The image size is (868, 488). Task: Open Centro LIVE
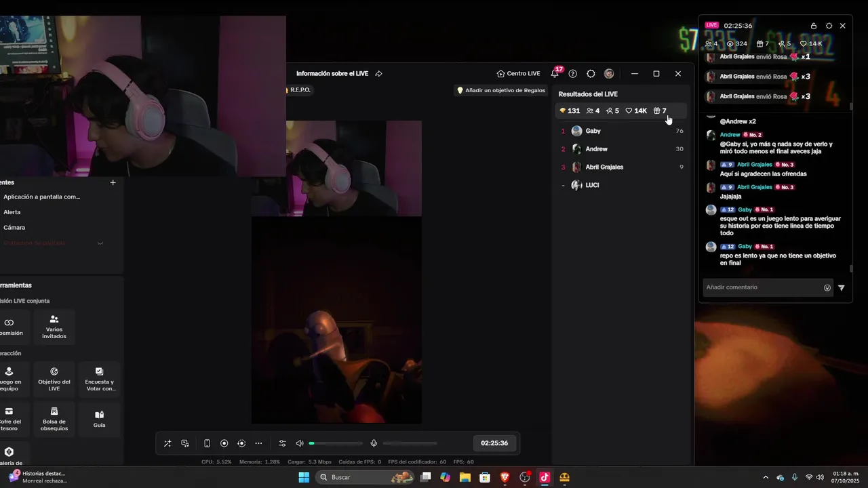[518, 73]
